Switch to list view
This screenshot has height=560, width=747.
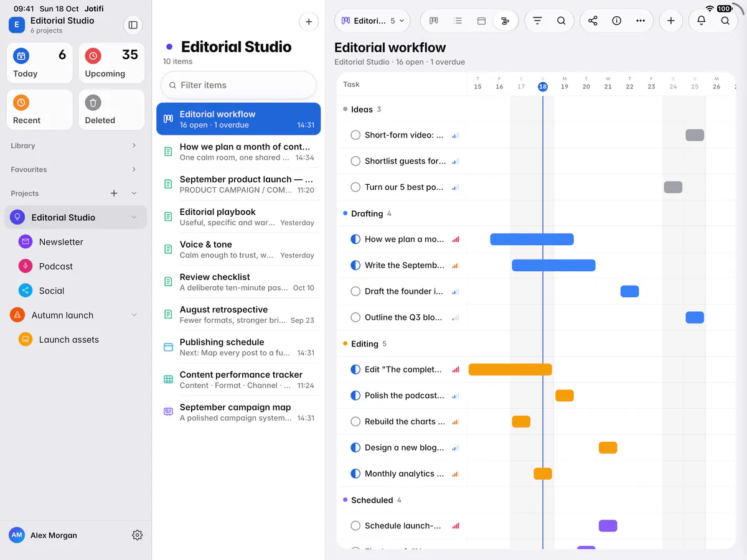[458, 21]
